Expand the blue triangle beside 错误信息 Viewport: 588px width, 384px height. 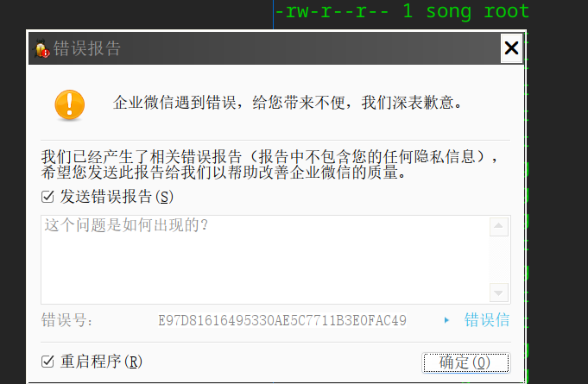pyautogui.click(x=446, y=320)
